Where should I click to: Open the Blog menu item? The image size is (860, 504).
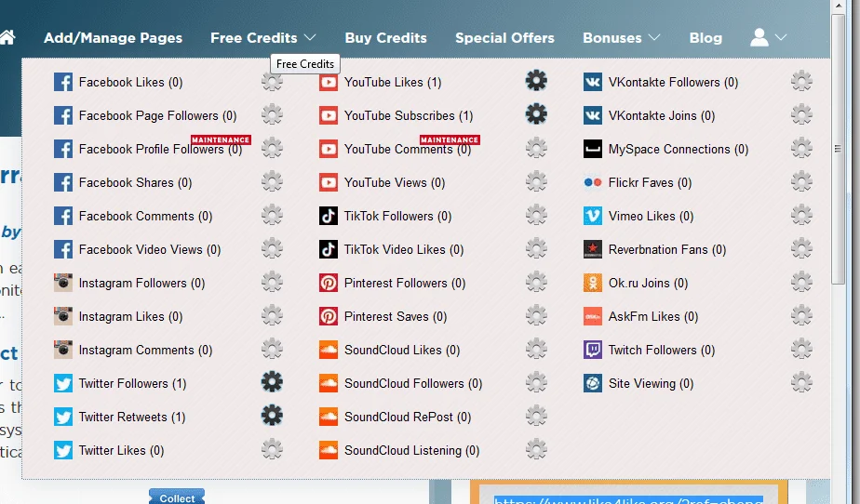click(705, 38)
